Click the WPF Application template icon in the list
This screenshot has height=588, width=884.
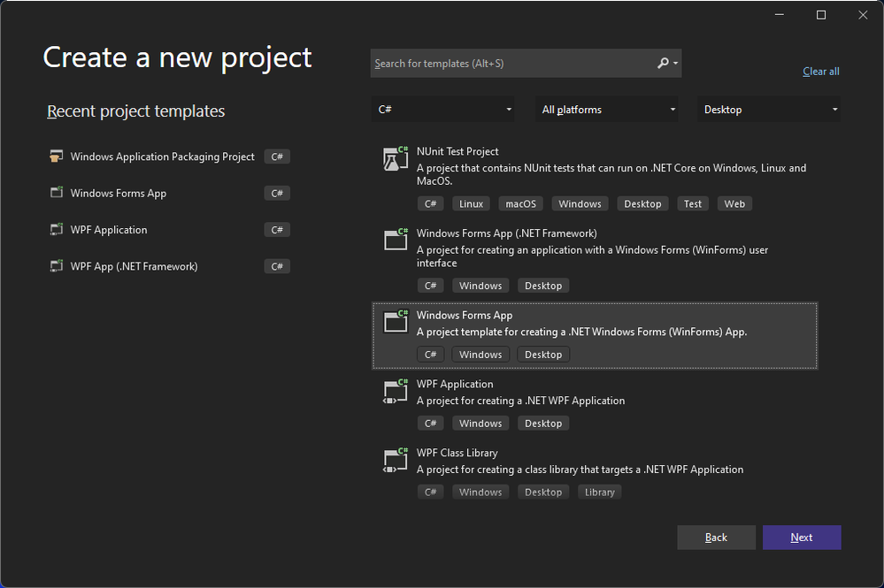click(x=396, y=392)
